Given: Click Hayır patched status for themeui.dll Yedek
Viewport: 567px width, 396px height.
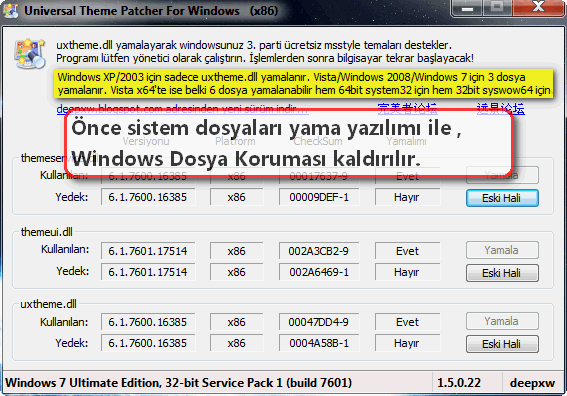Looking at the screenshot, I should [x=408, y=272].
